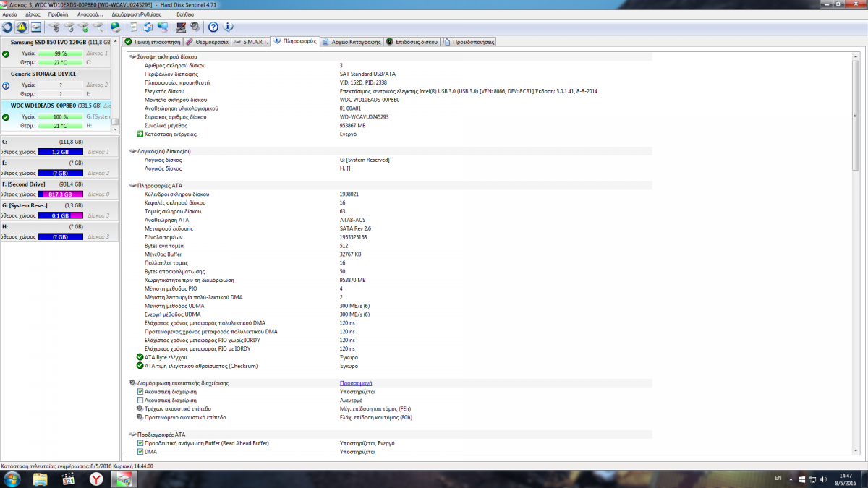
Task: Click the gray speaker icon in the toolbar
Action: pyautogui.click(x=195, y=27)
